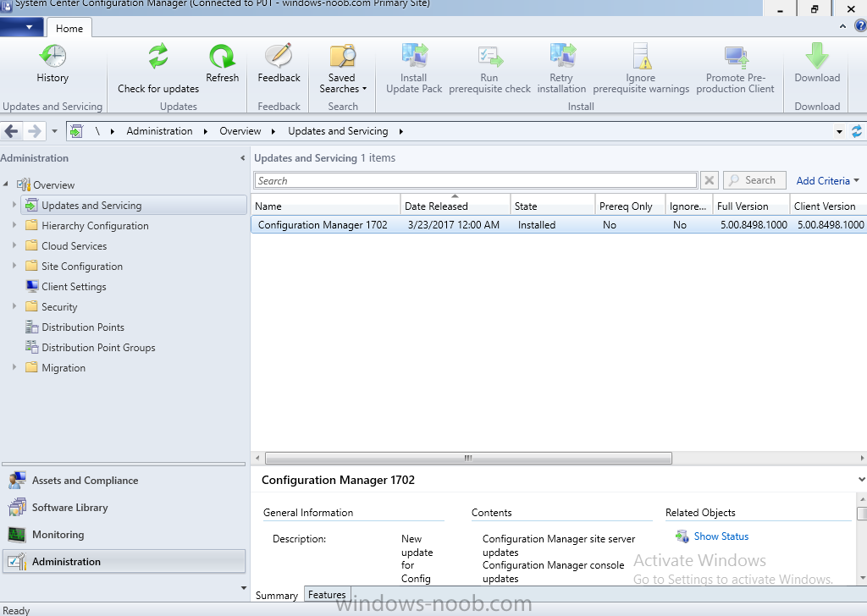Click the address bar refresh icon
This screenshot has height=616, width=867.
coord(857,131)
